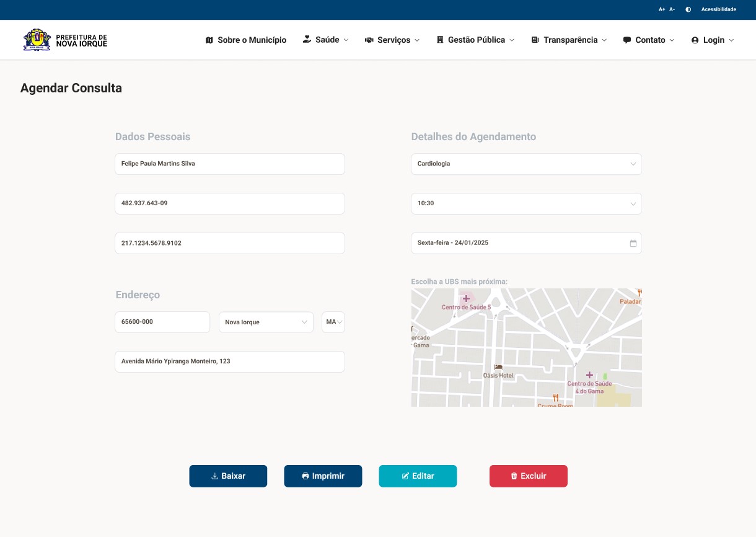
Task: Increase font size with A+
Action: pyautogui.click(x=662, y=9)
